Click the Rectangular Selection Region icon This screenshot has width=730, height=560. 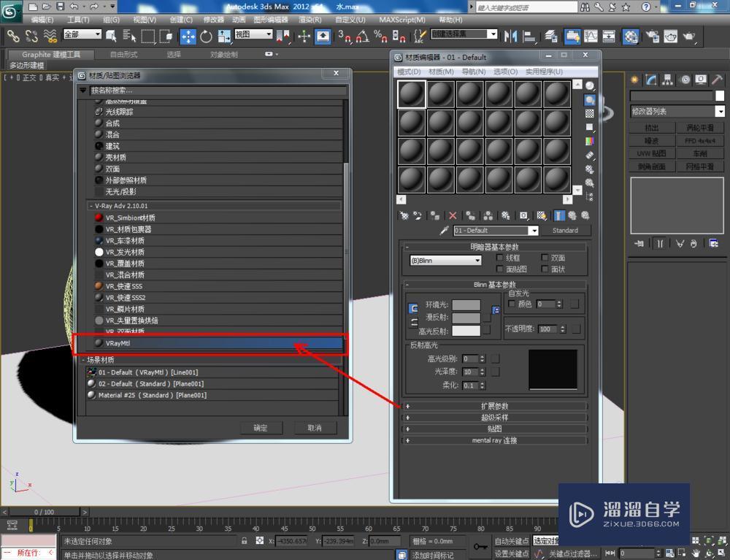pyautogui.click(x=148, y=36)
